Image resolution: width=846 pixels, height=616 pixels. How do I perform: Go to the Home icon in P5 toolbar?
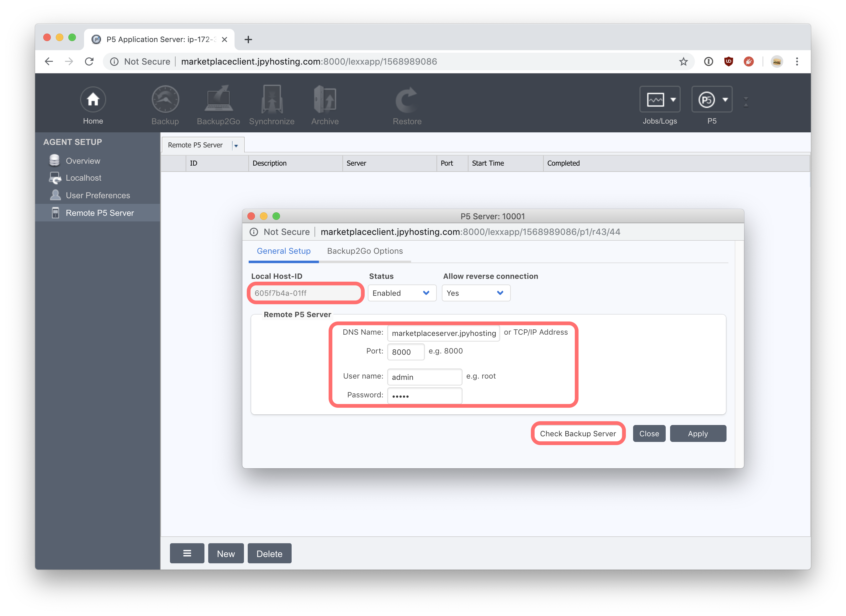point(93,100)
